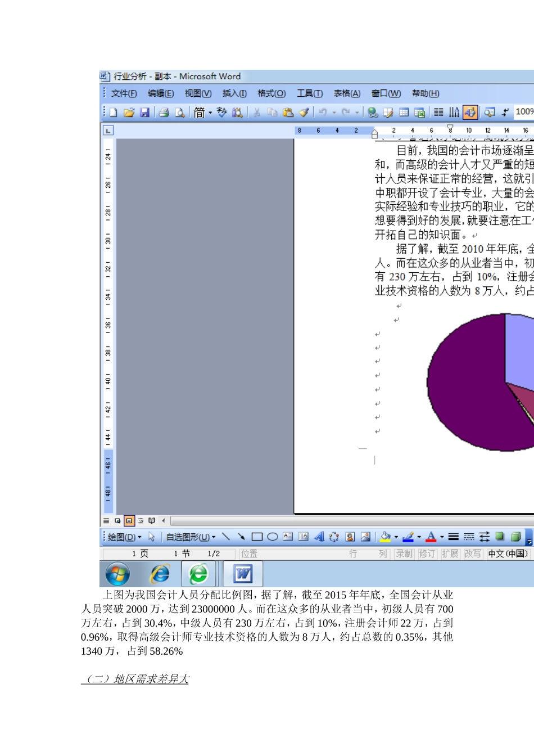Select Objects arrow pointer tool
This screenshot has height=756, width=534.
click(152, 537)
